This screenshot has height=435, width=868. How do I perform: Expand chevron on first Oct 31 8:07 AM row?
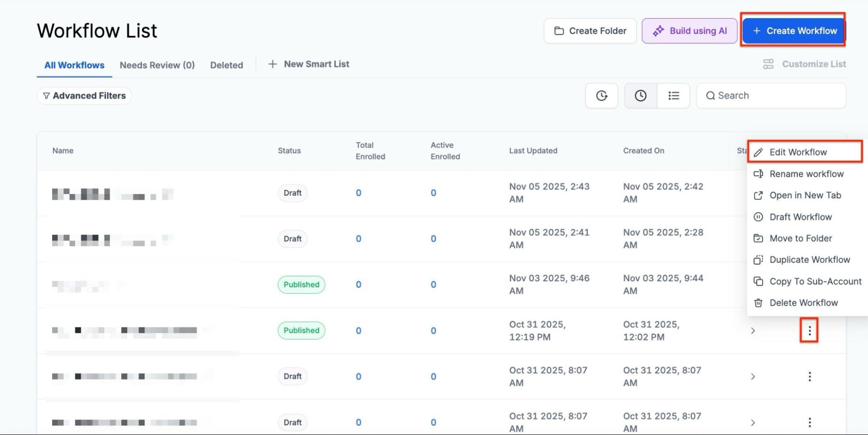coord(753,376)
